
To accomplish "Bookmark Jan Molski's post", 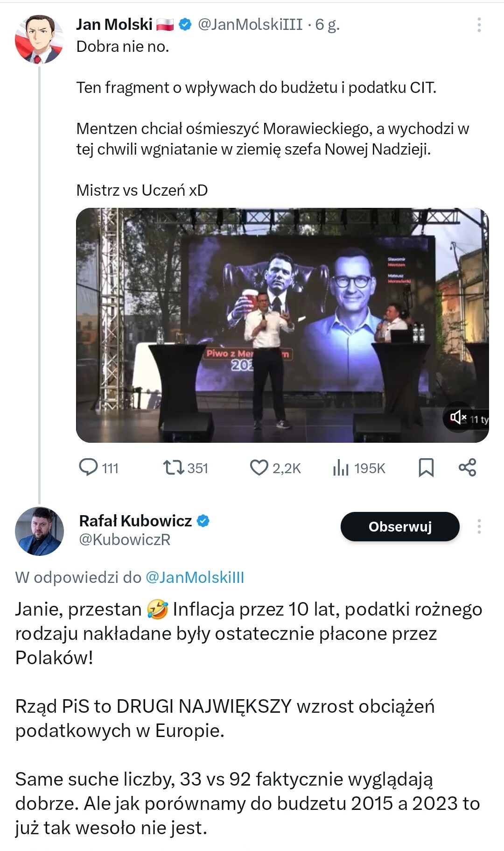I will tap(426, 467).
